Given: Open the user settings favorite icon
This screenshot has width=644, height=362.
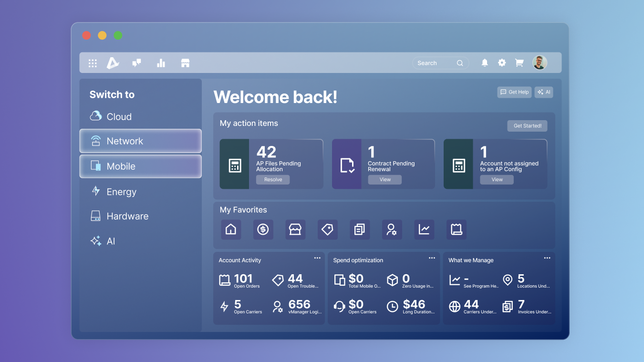Looking at the screenshot, I should [392, 229].
